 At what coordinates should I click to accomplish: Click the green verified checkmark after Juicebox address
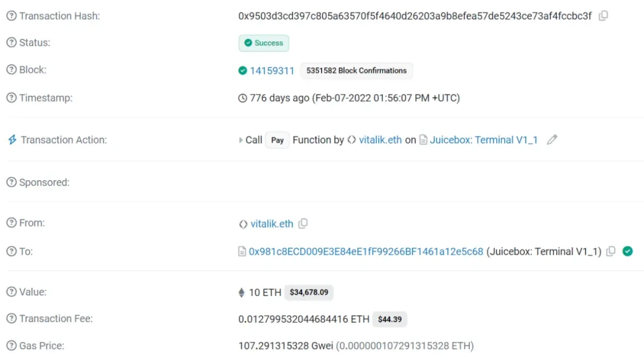click(627, 252)
